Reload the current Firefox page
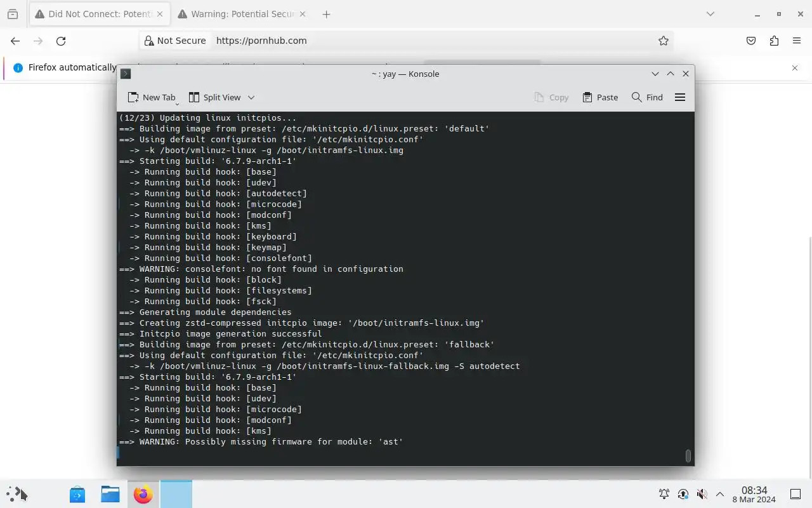The image size is (812, 508). pos(61,41)
